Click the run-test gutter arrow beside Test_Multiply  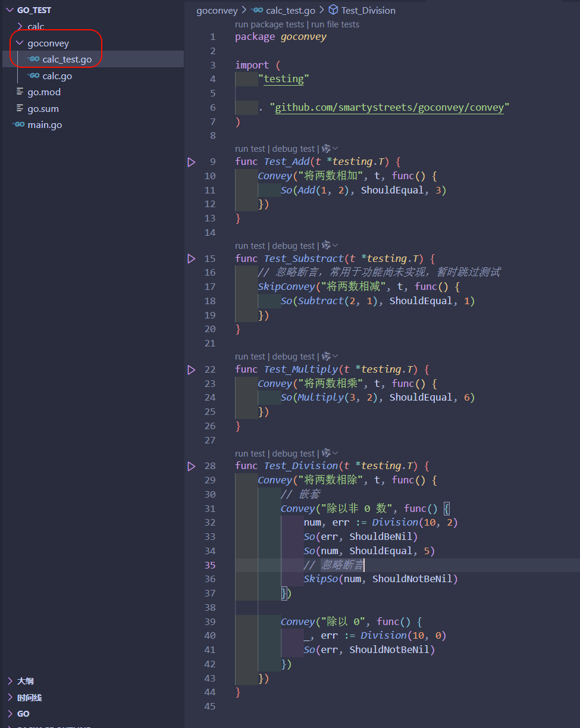pyautogui.click(x=192, y=370)
